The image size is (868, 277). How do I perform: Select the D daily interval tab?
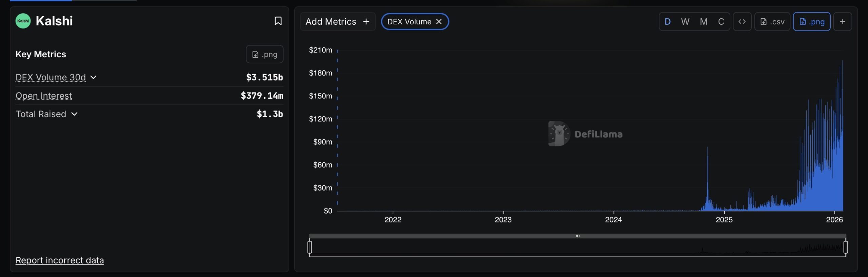point(668,21)
